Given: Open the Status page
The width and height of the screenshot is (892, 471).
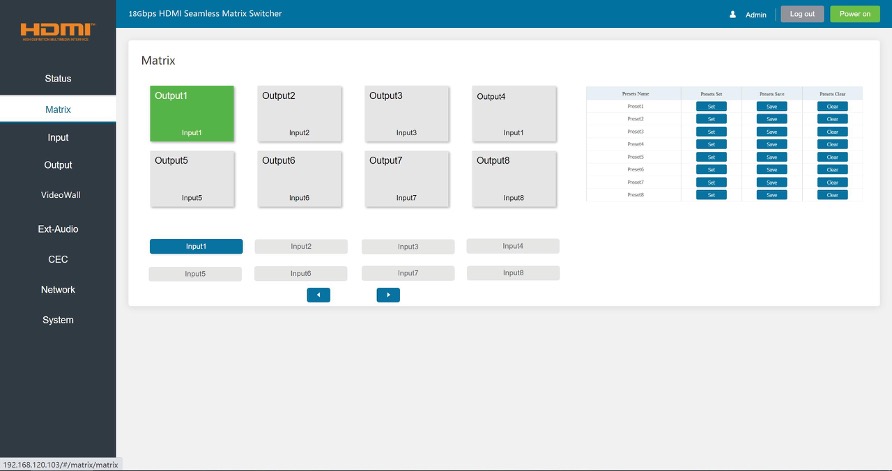Looking at the screenshot, I should [58, 78].
